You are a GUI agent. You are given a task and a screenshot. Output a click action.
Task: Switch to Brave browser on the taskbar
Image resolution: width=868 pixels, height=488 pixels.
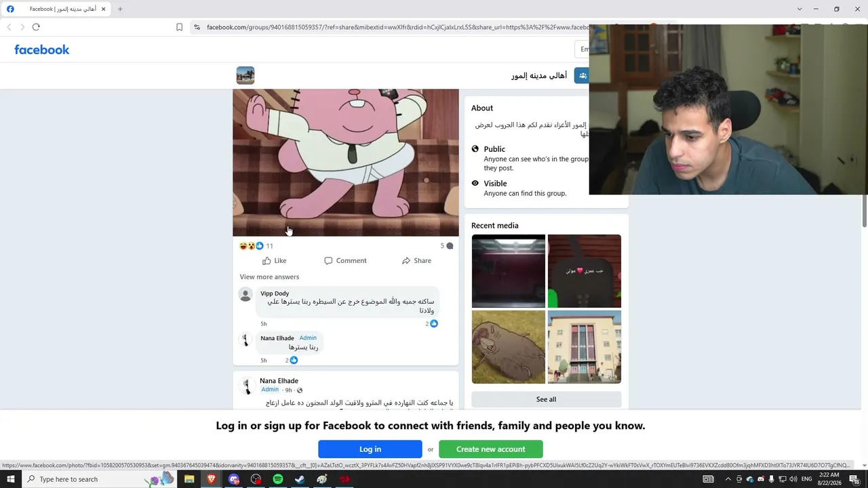[212, 479]
